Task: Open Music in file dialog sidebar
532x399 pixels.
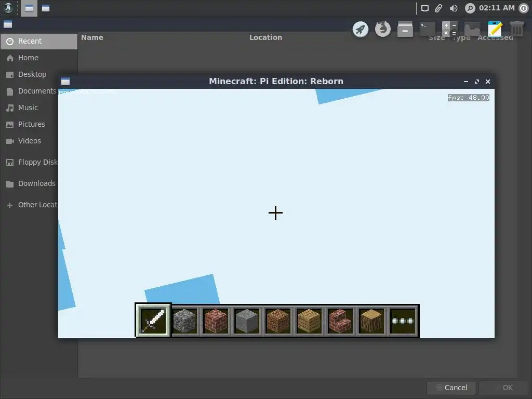Action: [30, 108]
